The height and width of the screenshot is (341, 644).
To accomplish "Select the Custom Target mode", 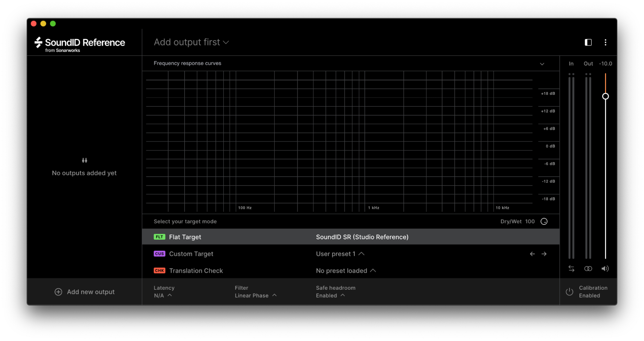I will pyautogui.click(x=191, y=254).
